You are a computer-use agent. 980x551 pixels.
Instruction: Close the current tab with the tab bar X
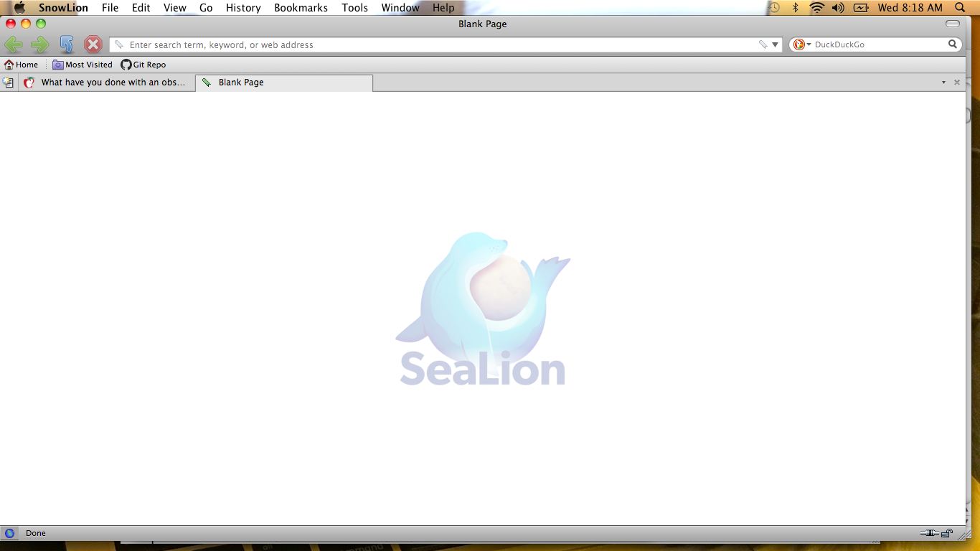coord(956,83)
